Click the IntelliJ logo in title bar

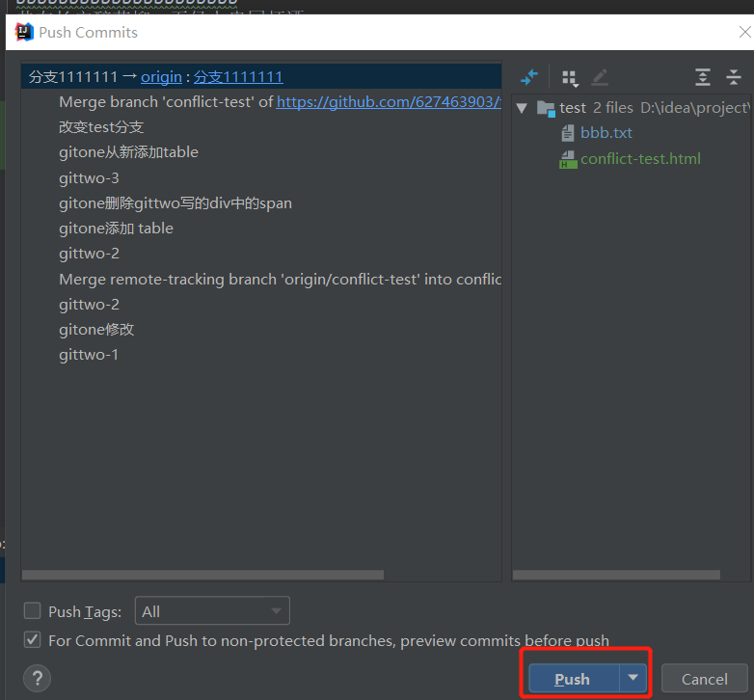(x=23, y=32)
